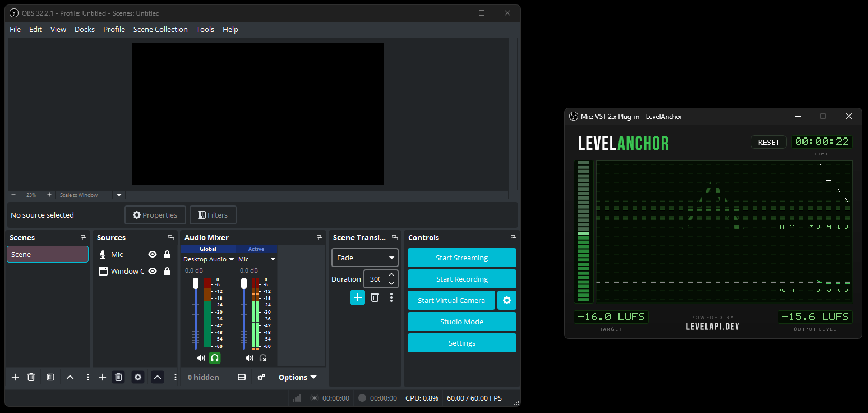Hide the Mic source with its eye icon
Screen dimensions: 868x413
[x=153, y=254]
